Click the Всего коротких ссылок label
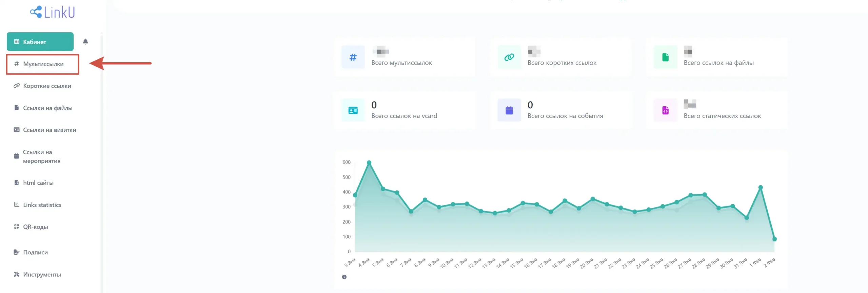868x293 pixels. pos(562,63)
